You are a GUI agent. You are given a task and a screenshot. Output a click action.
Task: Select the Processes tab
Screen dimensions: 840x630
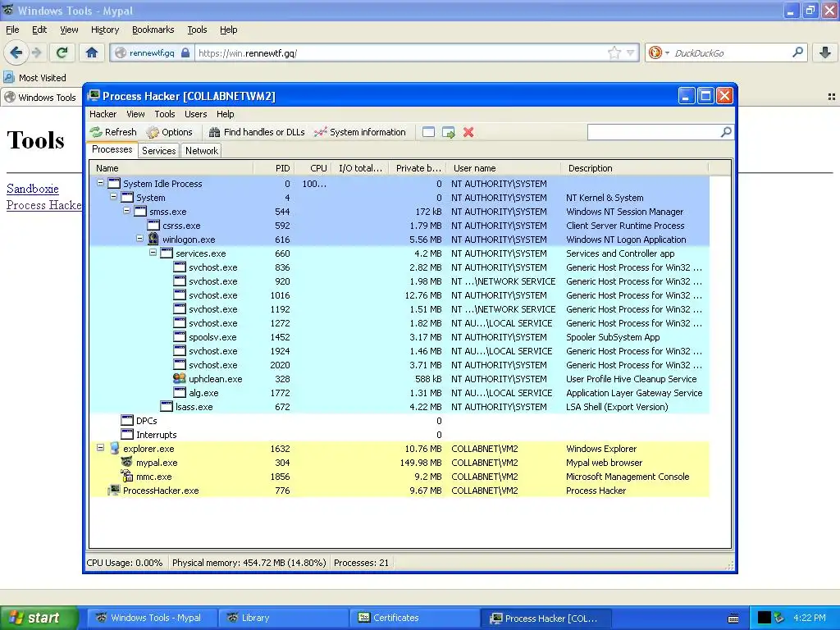tap(112, 149)
